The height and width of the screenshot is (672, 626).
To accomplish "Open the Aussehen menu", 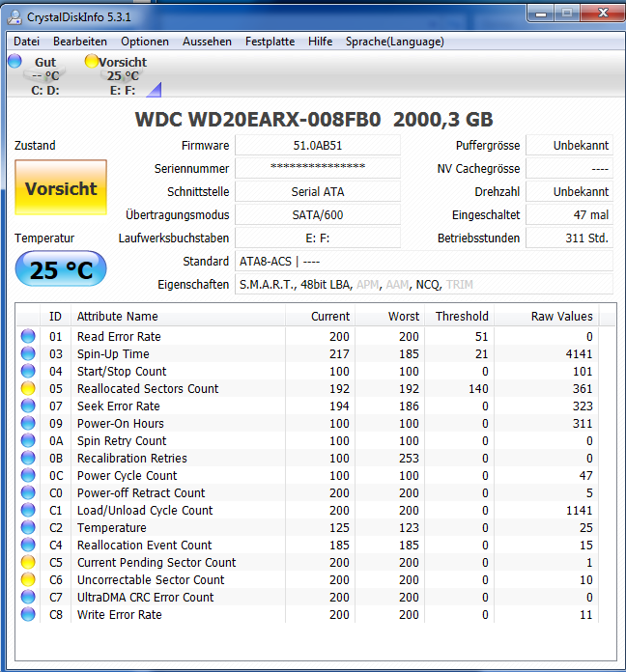I will coord(207,42).
